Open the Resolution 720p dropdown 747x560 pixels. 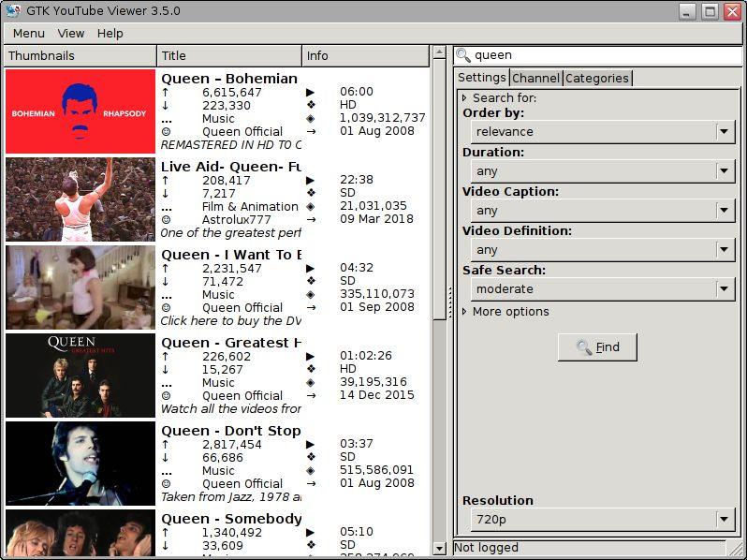click(603, 519)
